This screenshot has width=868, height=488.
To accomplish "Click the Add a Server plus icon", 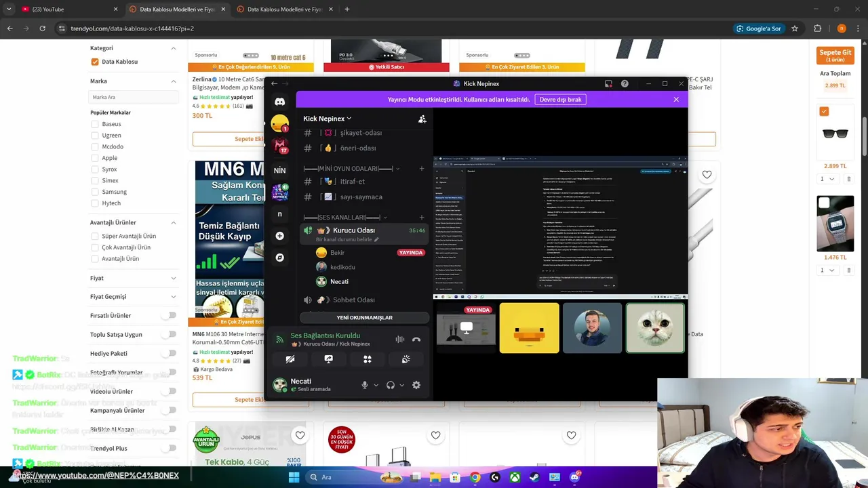I will [x=279, y=236].
